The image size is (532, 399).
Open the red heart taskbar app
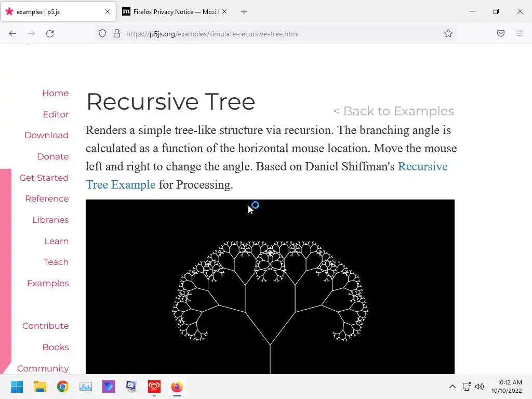pyautogui.click(x=154, y=387)
